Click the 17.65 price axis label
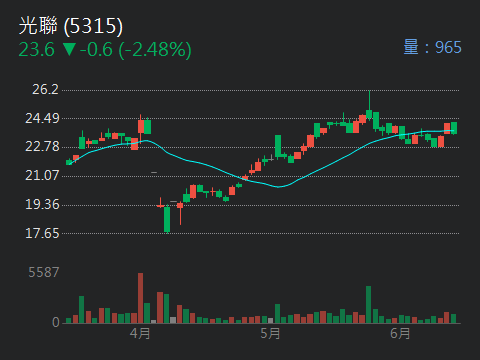Screen dimensions: 480x360 (42, 233)
